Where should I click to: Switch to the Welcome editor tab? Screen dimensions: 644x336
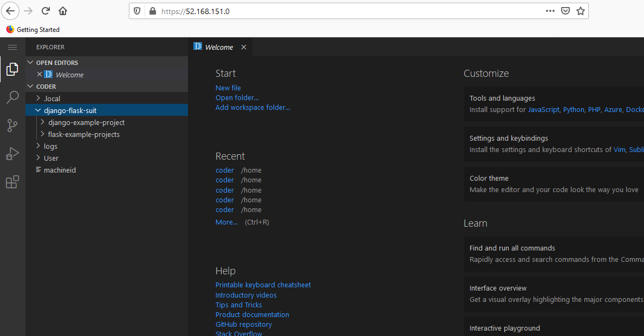(219, 47)
